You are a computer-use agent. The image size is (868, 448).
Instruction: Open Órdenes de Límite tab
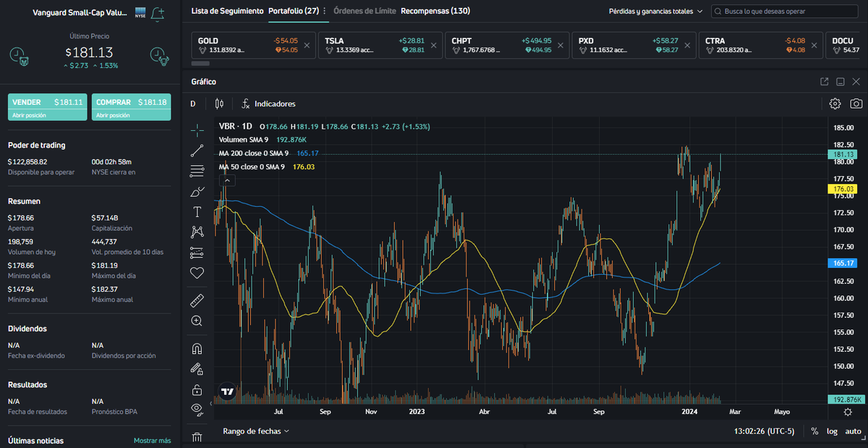[x=365, y=11]
